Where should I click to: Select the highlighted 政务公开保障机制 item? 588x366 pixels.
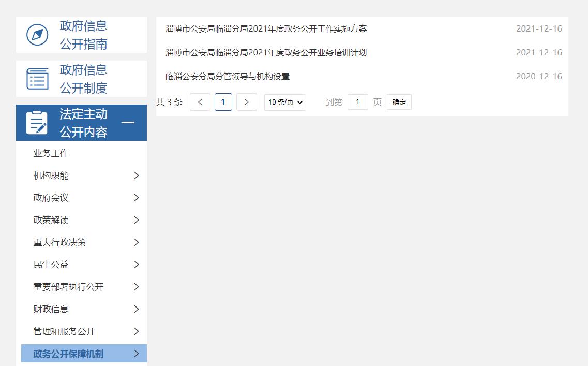68,354
